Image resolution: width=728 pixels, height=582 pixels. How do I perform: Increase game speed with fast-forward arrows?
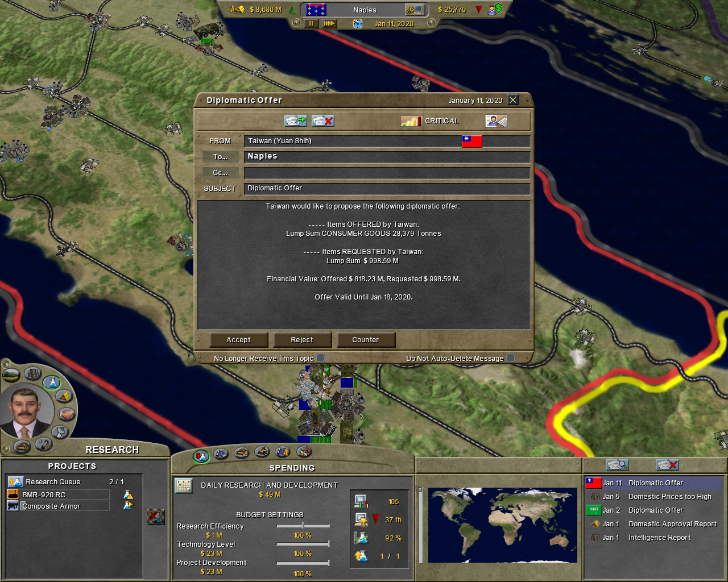pos(329,23)
